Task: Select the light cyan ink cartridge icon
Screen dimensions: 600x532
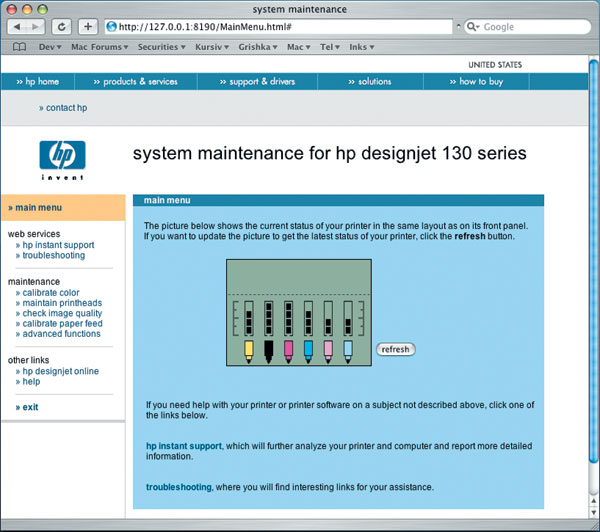Action: pyautogui.click(x=348, y=352)
